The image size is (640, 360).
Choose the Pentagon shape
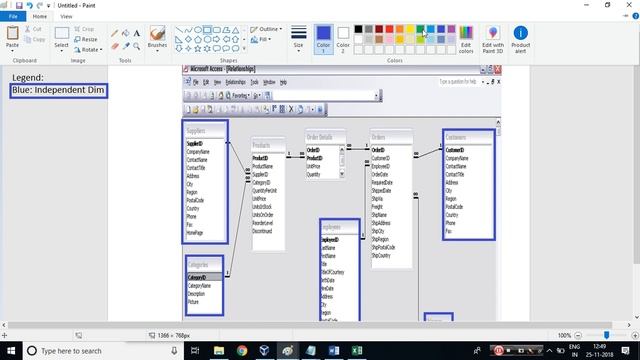[198, 40]
